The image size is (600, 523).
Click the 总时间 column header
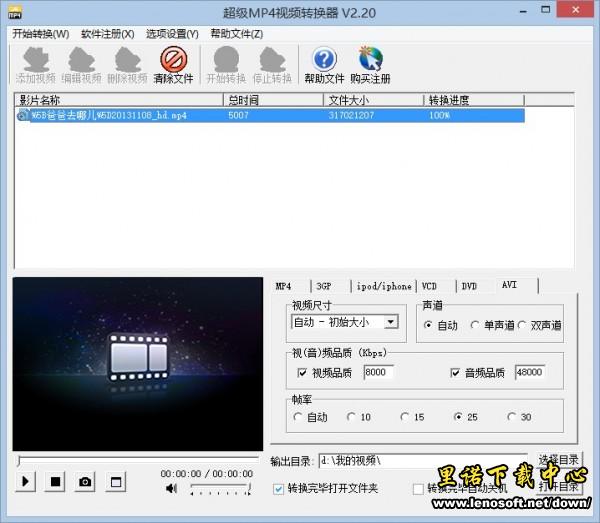(x=273, y=100)
